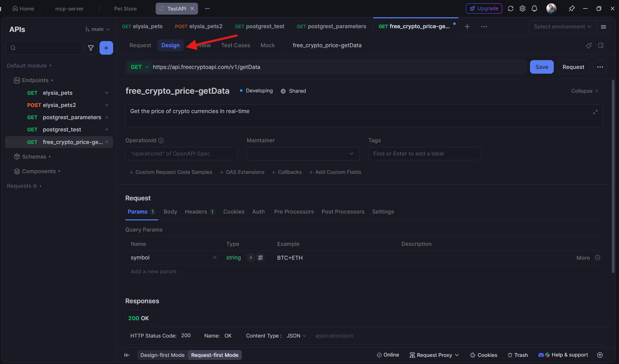Switch to the Mock tab

coord(268,45)
